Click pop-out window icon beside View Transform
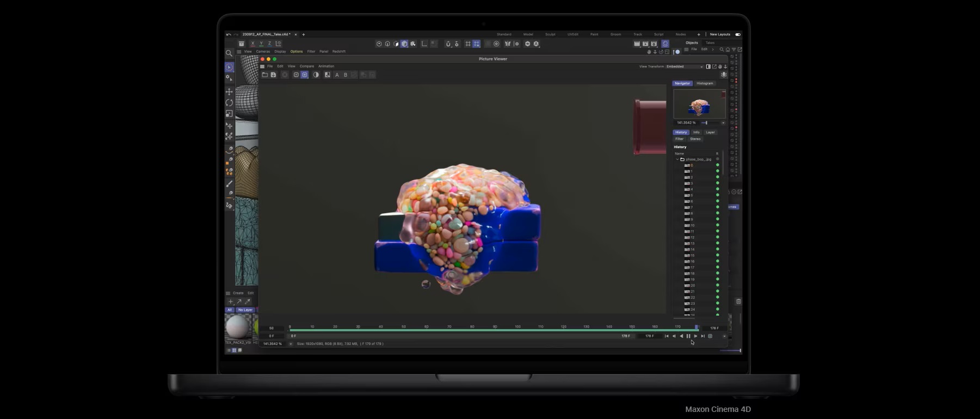Viewport: 980px width, 419px height. coord(714,66)
